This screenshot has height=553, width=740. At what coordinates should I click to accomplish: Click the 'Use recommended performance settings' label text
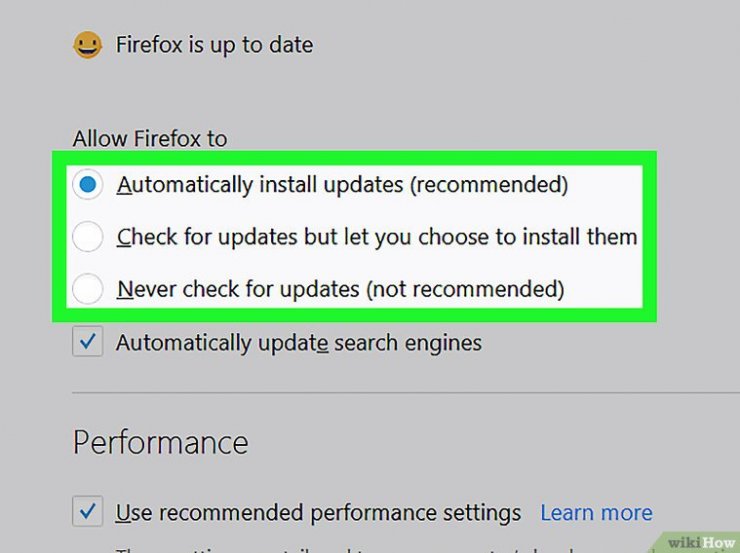tap(318, 513)
